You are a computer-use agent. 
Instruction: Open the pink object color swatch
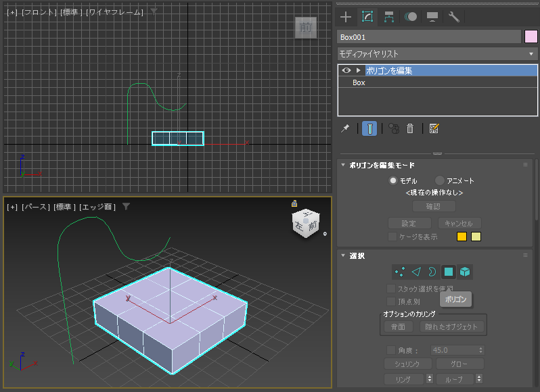[531, 36]
